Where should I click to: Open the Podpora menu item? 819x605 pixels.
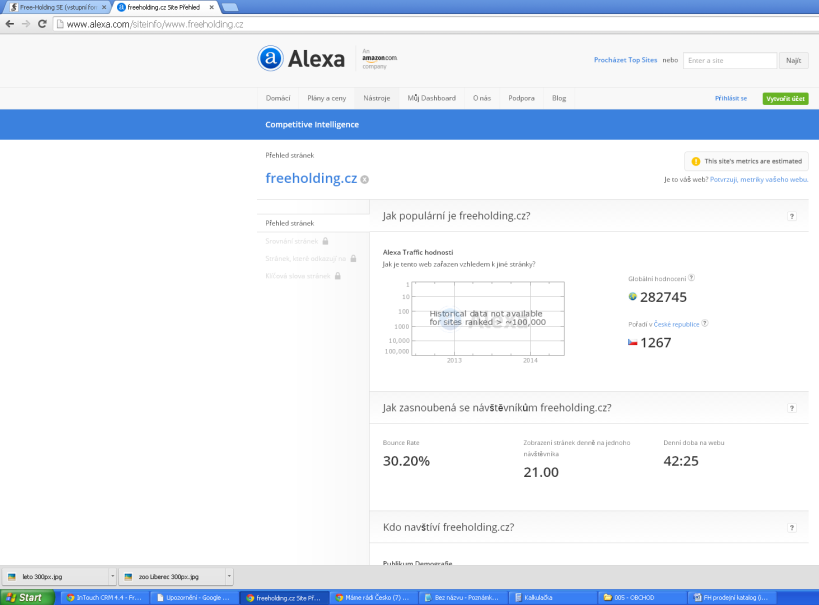tap(521, 98)
